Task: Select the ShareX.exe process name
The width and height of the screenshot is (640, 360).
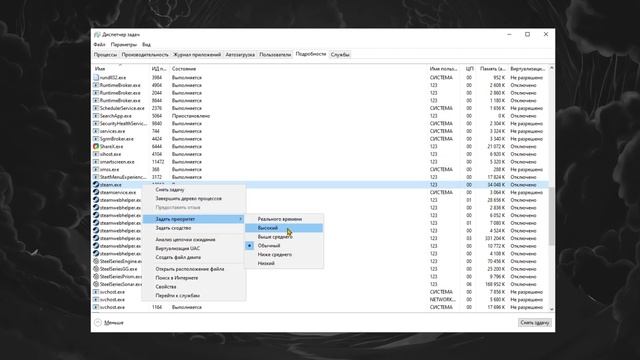Action: pos(111,147)
